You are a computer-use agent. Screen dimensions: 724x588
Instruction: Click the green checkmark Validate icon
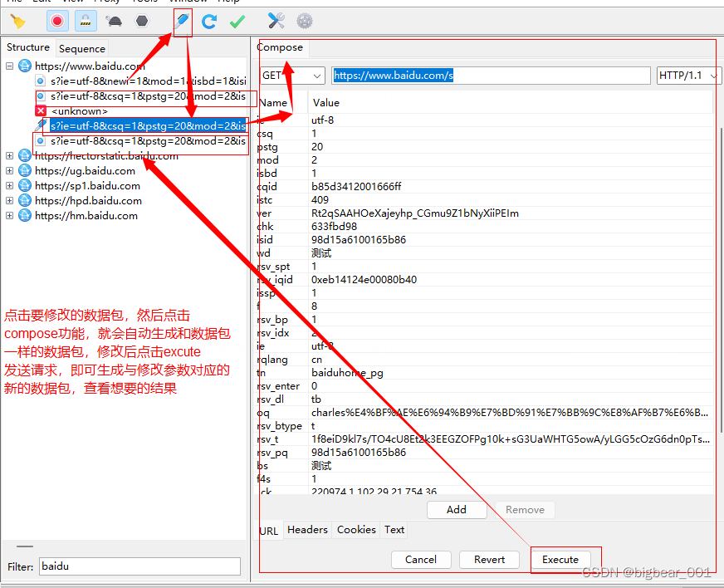(237, 22)
